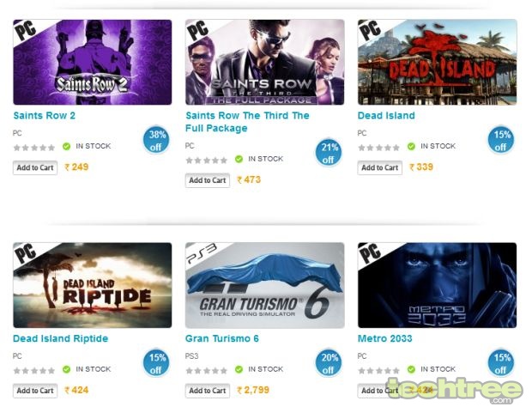Click the Dead Island Riptide cover image
This screenshot has height=413, width=532.
tap(93, 285)
